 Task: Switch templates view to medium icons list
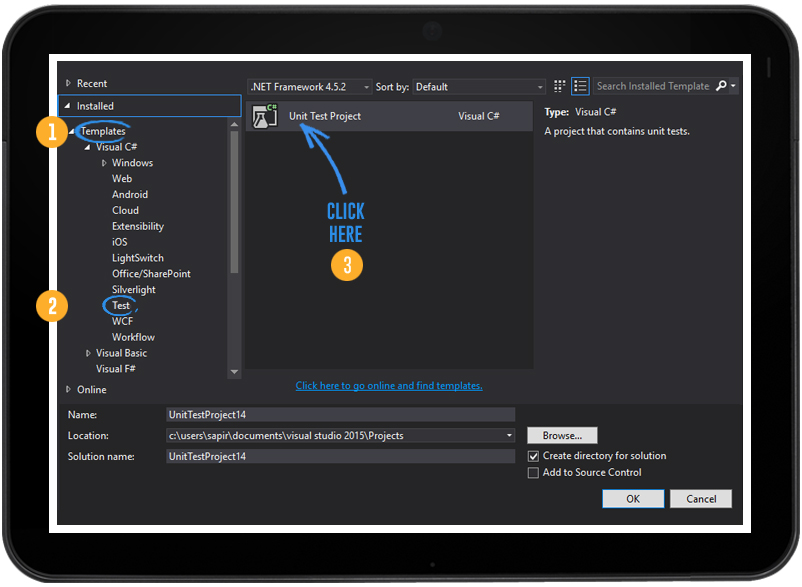[580, 86]
